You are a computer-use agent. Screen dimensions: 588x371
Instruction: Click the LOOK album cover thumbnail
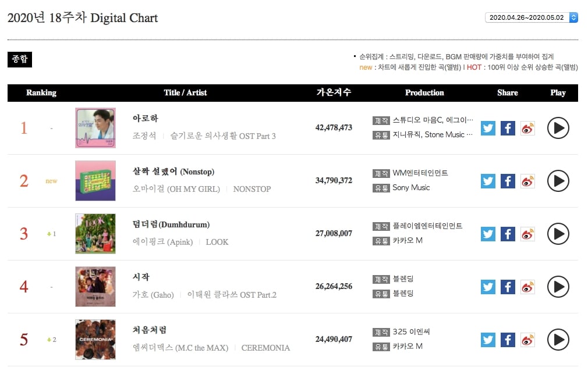click(x=95, y=233)
